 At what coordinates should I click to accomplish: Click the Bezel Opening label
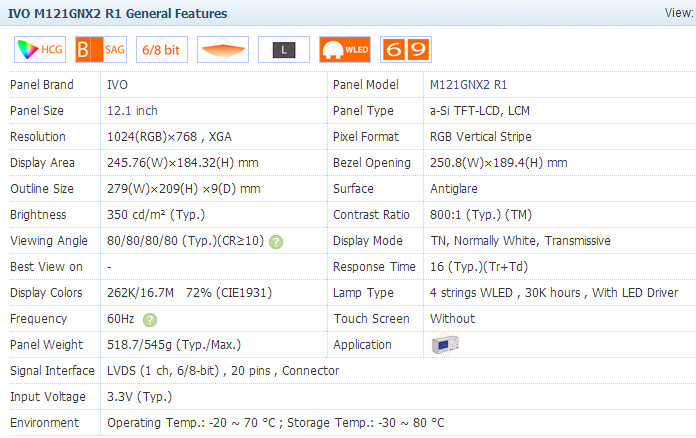pyautogui.click(x=372, y=163)
